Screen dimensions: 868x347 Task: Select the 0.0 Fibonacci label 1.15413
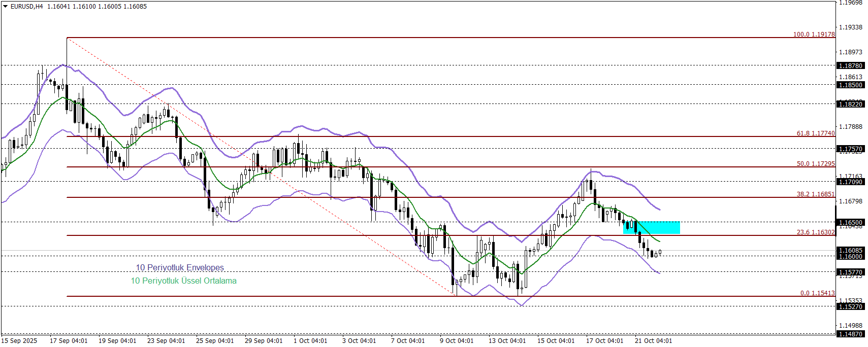[x=817, y=293]
